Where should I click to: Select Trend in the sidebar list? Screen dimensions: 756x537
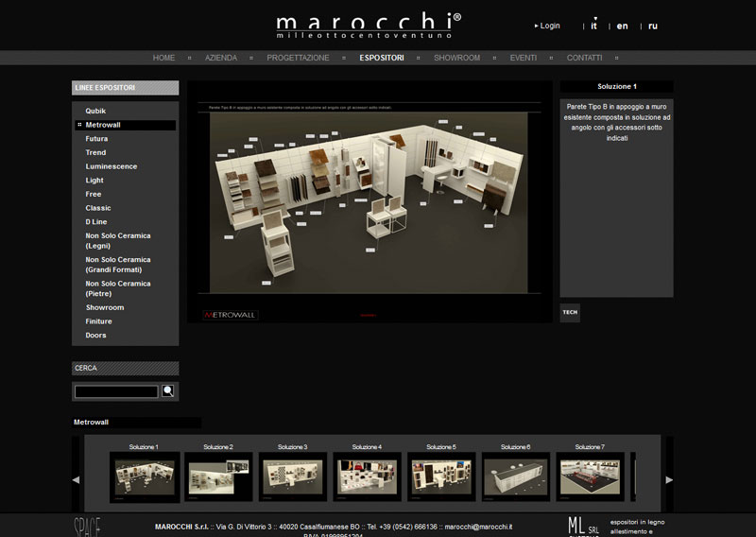[x=95, y=152]
